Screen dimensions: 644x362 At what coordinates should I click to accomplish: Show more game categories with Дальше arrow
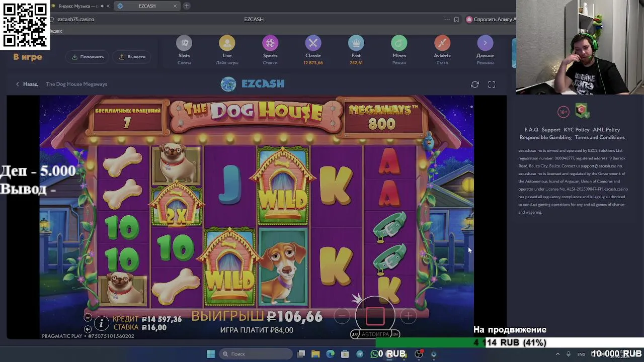tap(485, 43)
